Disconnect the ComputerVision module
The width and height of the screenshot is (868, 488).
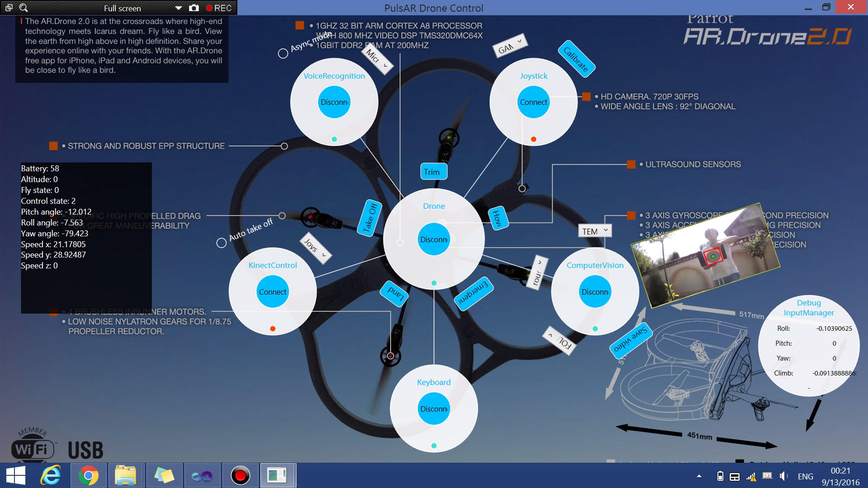pos(595,292)
